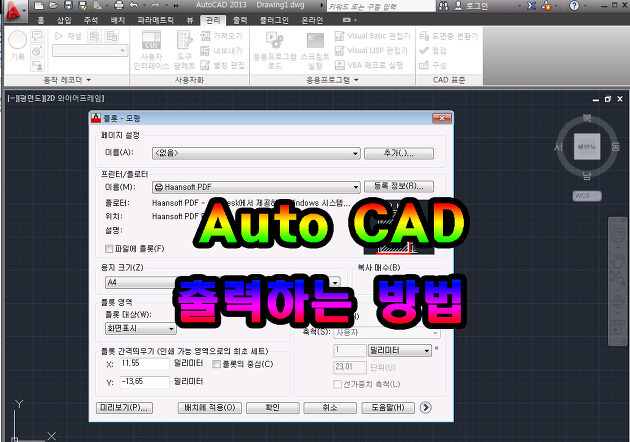The width and height of the screenshot is (630, 442).
Task: Click the keyword search box in title bar
Action: coord(380,6)
